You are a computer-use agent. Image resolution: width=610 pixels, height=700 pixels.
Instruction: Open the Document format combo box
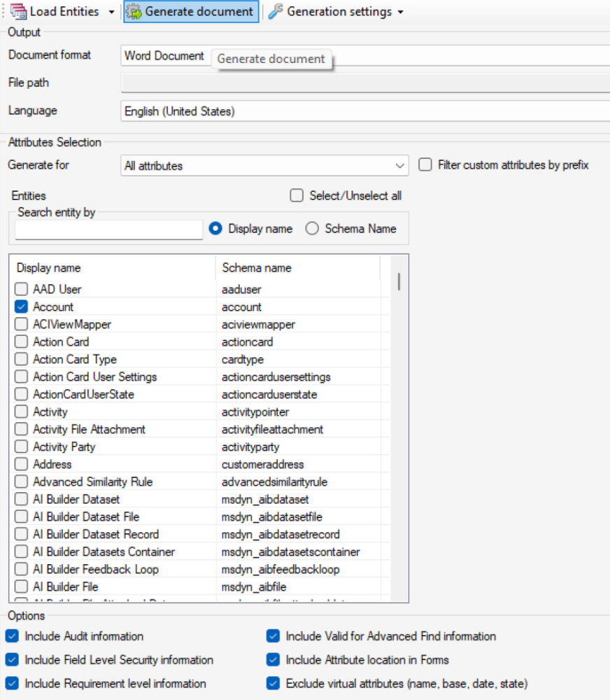[365, 56]
